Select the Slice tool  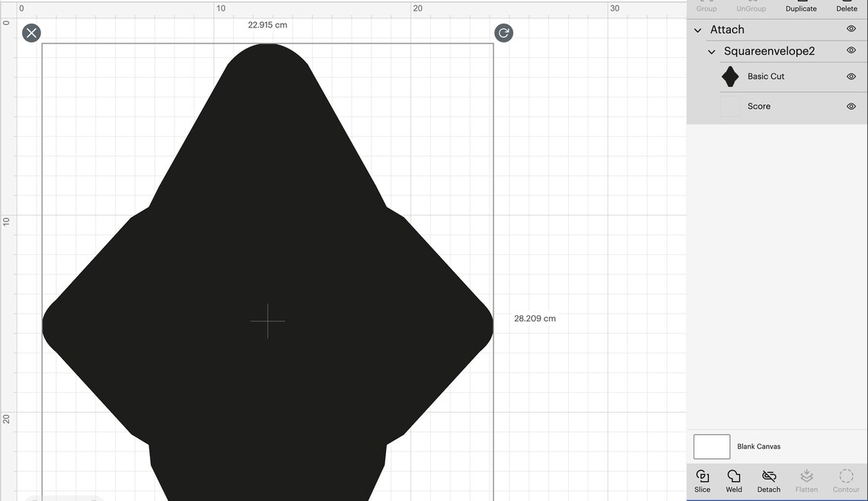pos(702,480)
